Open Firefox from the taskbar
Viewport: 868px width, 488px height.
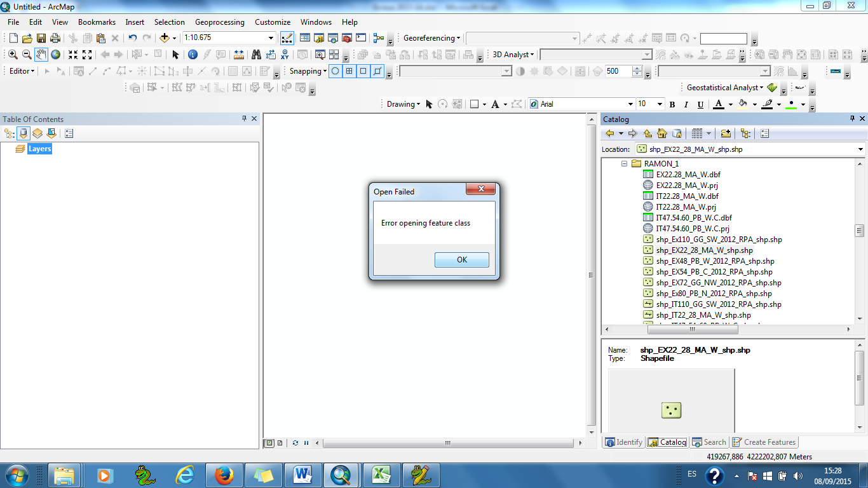coord(224,475)
